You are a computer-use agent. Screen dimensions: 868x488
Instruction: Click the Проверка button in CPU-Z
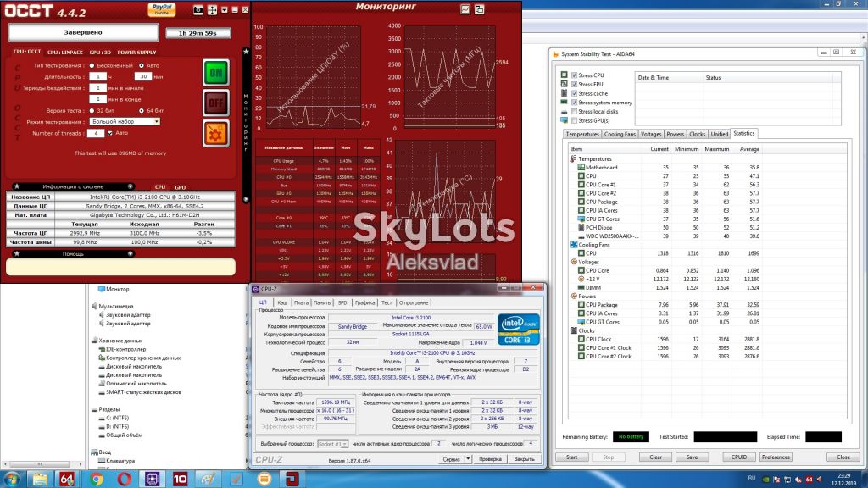(x=490, y=458)
